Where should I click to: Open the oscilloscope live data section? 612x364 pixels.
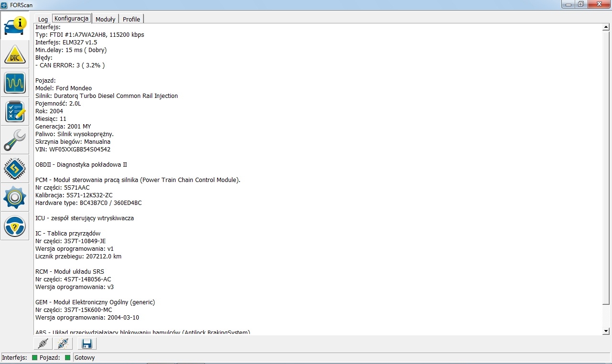coord(15,83)
